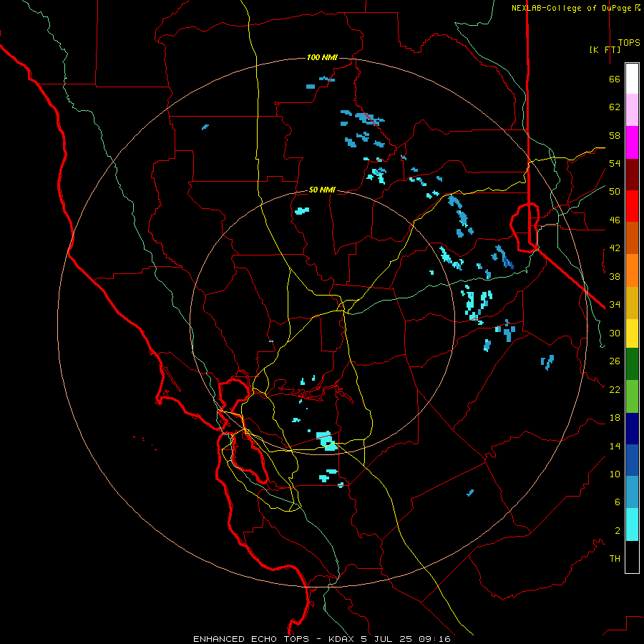644x644 pixels.
Task: Click the legend value '34'
Action: 615,305
